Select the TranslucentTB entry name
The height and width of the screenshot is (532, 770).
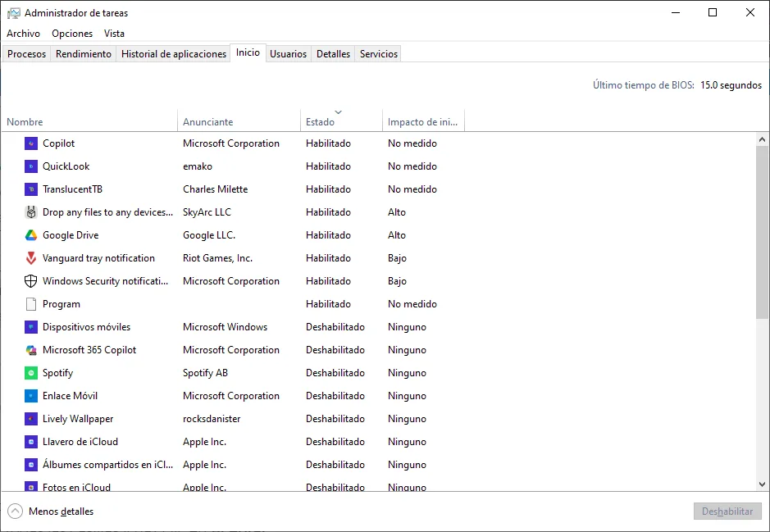[x=73, y=189]
